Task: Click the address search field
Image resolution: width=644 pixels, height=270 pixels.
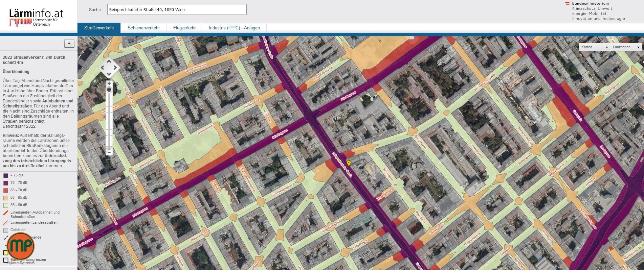Action: point(177,9)
